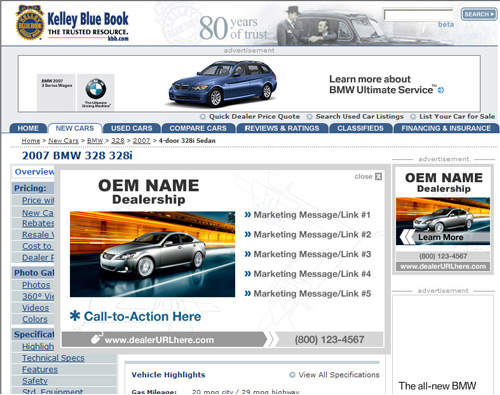This screenshot has width=500, height=395.
Task: Click chevron icon before Marketing Message/Link #1
Action: [x=248, y=215]
